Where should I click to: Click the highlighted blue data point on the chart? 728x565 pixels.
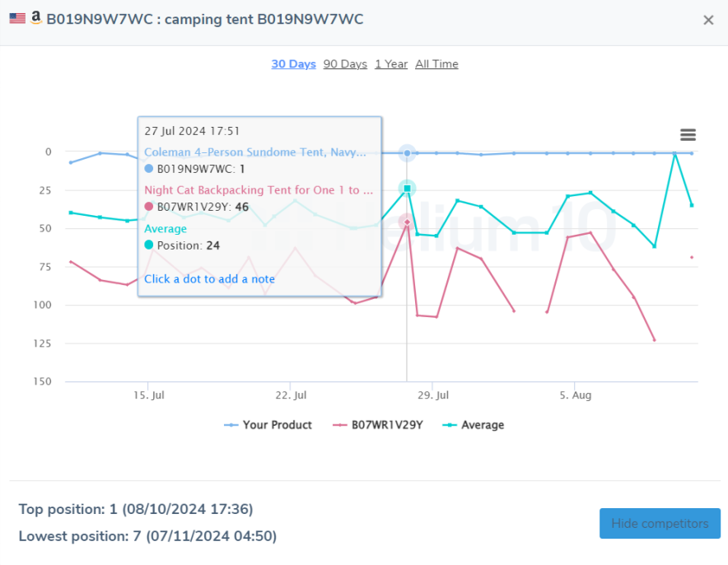click(x=406, y=152)
